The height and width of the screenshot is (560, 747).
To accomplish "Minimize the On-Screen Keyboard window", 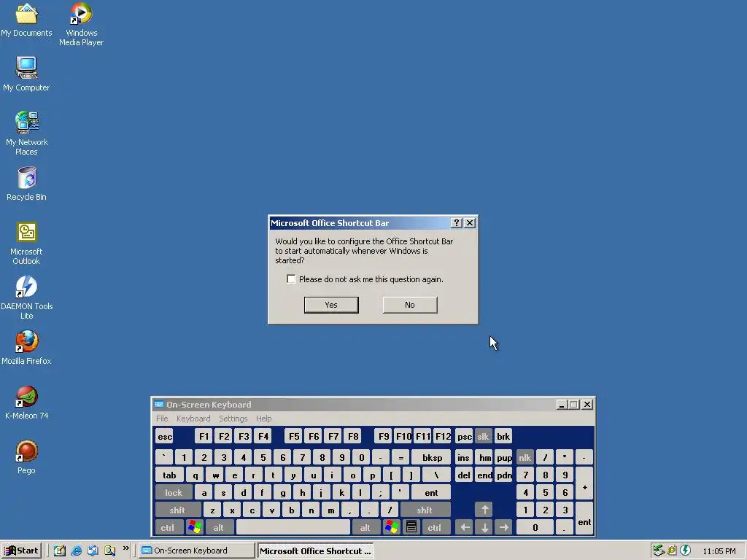I will [562, 404].
